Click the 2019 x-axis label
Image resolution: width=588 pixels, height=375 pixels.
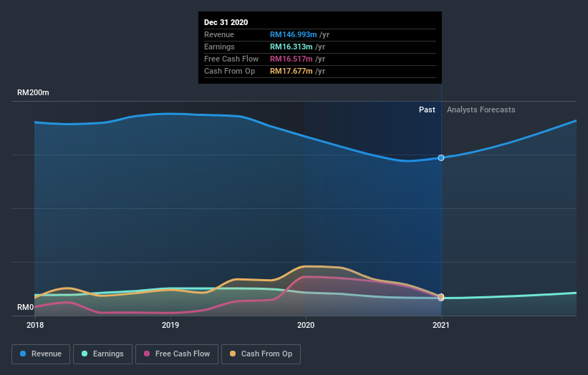[x=170, y=325]
